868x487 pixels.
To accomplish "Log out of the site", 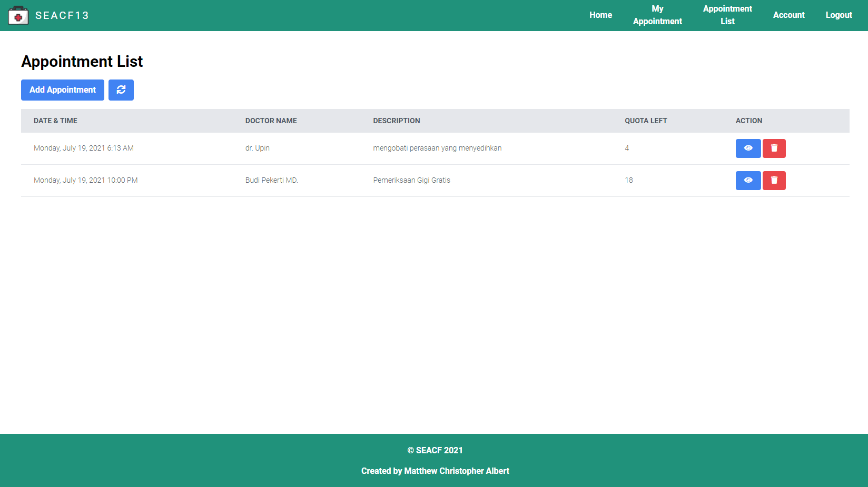I will [839, 15].
